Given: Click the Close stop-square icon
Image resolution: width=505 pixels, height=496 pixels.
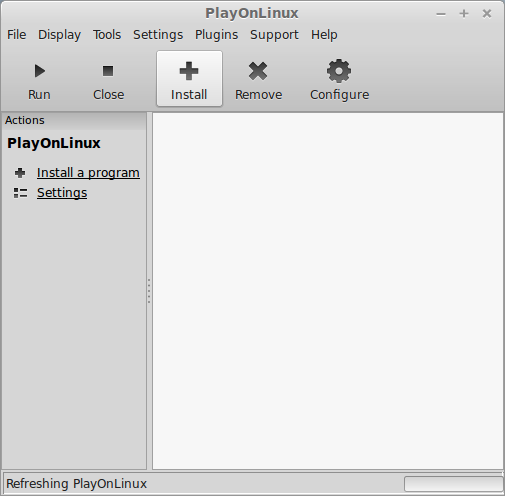Looking at the screenshot, I should (x=108, y=71).
